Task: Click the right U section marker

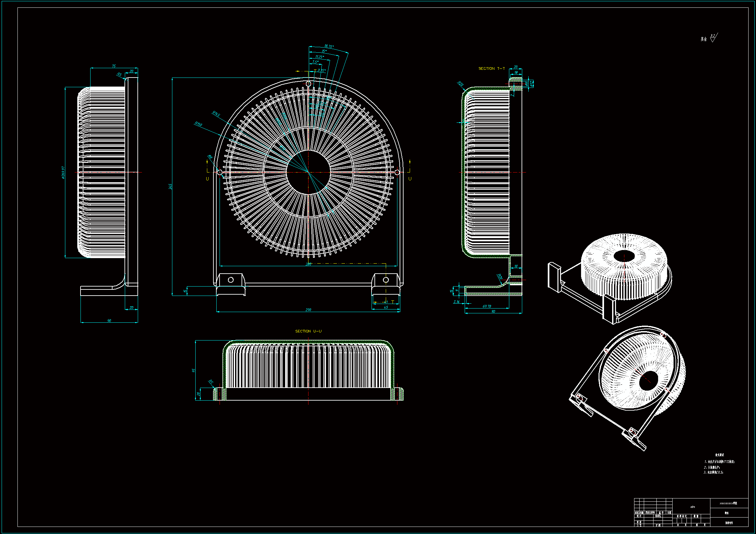Action: (410, 179)
